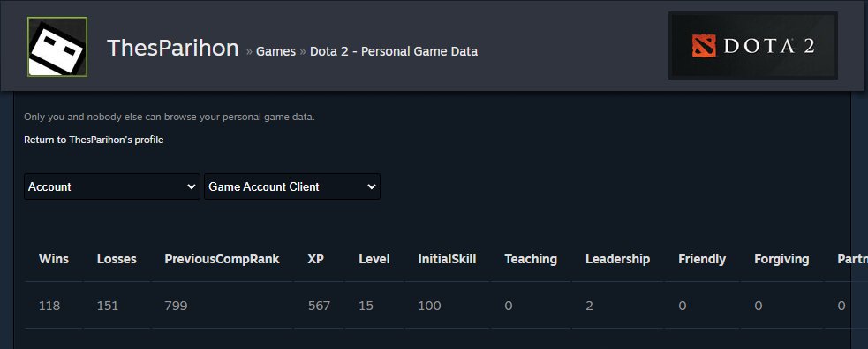Return to ThesParihon's profile
This screenshot has height=349, width=868.
click(94, 140)
